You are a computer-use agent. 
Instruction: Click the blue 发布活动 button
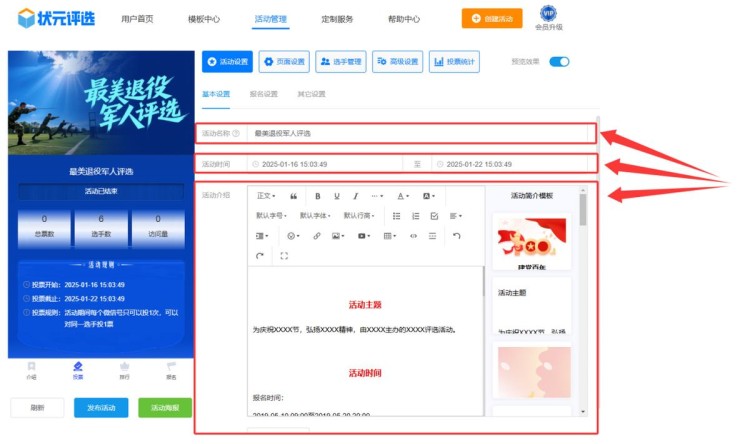click(x=101, y=408)
